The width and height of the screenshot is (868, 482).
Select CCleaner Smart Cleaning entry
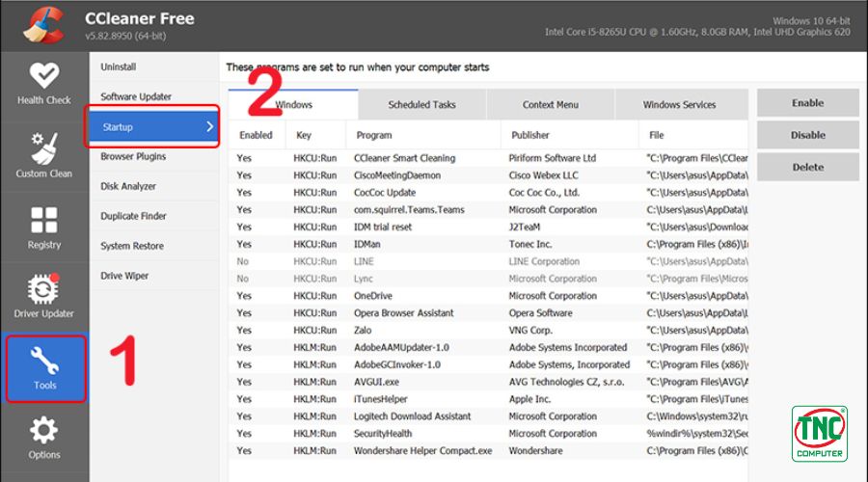pos(488,158)
